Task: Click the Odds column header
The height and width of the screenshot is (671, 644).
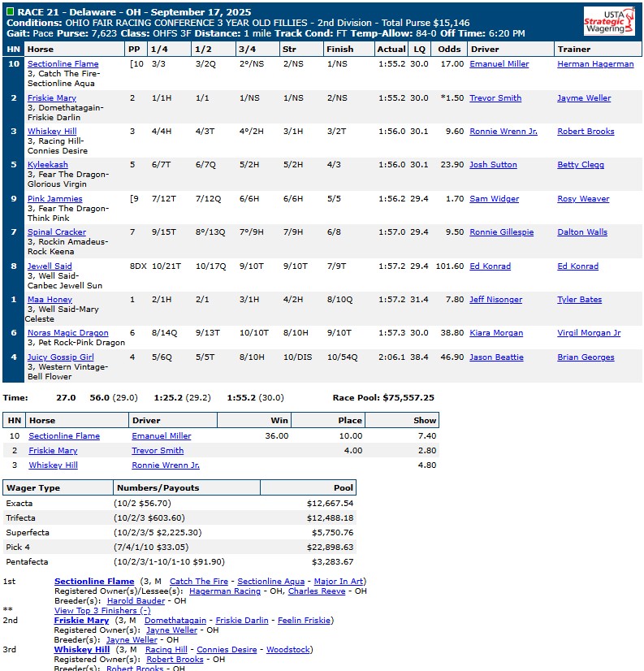Action: (x=449, y=49)
